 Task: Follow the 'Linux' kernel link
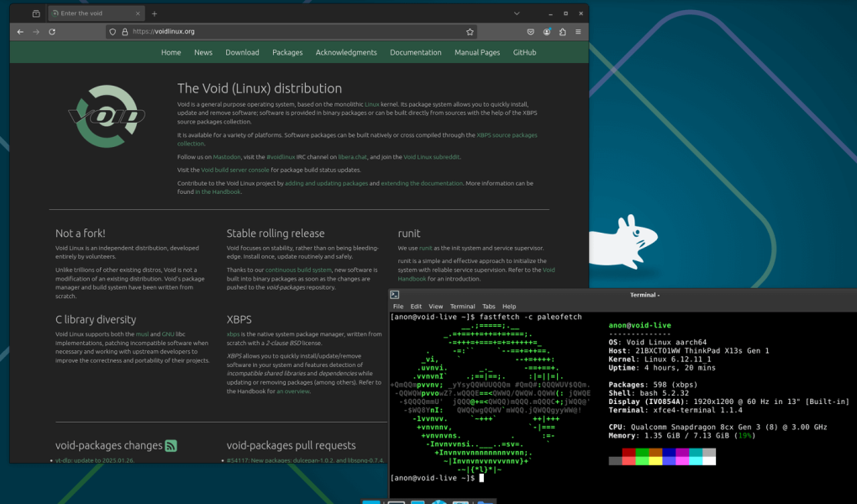pos(371,104)
